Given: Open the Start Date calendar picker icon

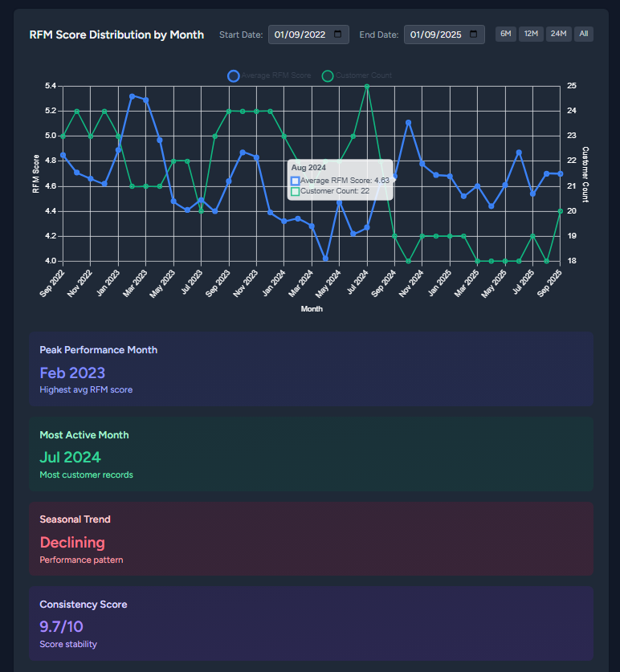Looking at the screenshot, I should (x=337, y=35).
